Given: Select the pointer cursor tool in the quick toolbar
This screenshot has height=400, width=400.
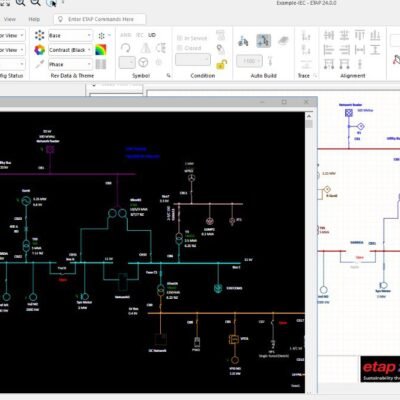Looking at the screenshot, I should point(51,3).
